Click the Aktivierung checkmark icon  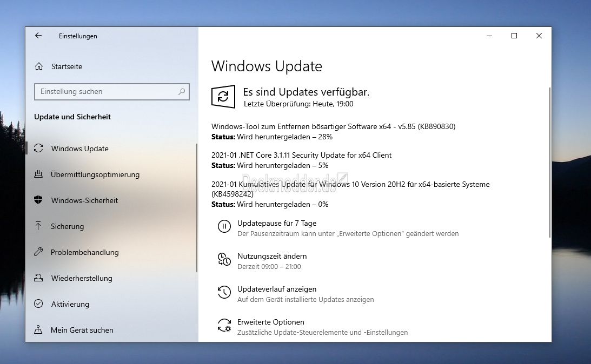(x=38, y=304)
